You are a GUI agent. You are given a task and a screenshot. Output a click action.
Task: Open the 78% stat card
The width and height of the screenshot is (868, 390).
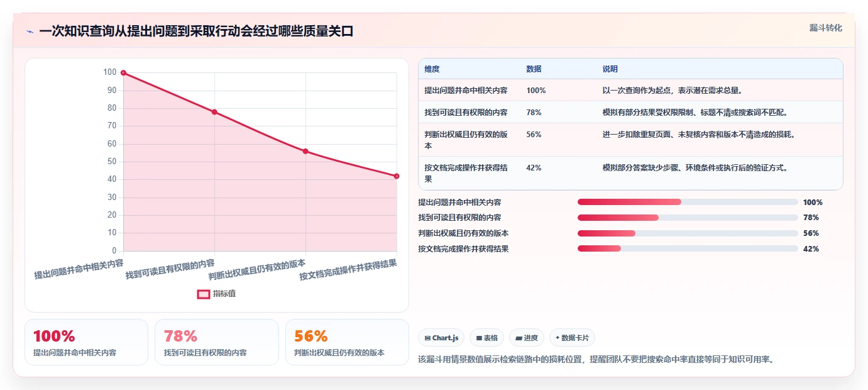217,342
